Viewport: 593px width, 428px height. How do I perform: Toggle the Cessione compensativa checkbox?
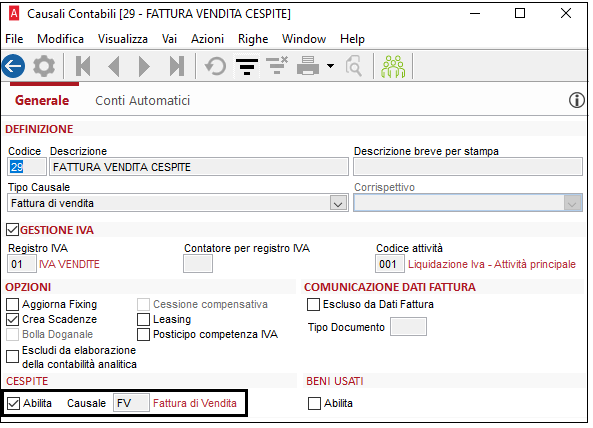tap(143, 304)
